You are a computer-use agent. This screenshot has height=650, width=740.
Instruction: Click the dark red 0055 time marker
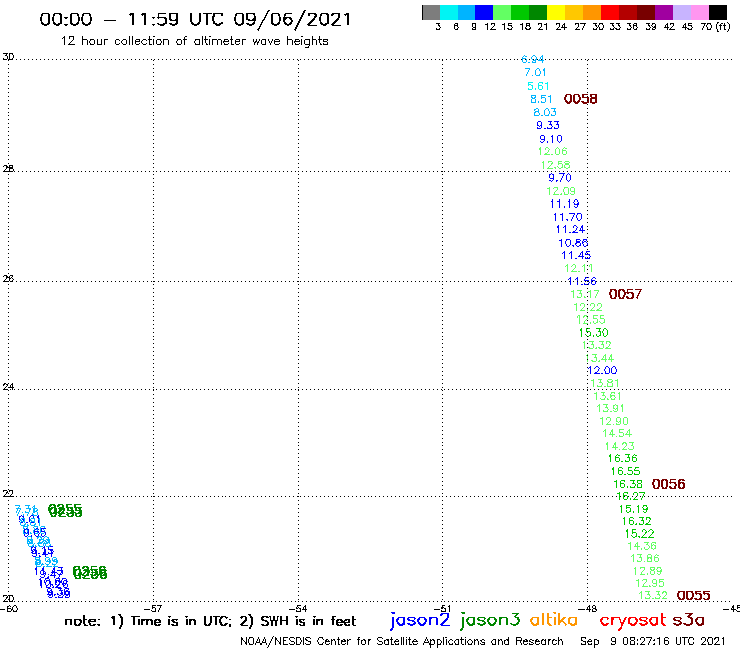(693, 596)
